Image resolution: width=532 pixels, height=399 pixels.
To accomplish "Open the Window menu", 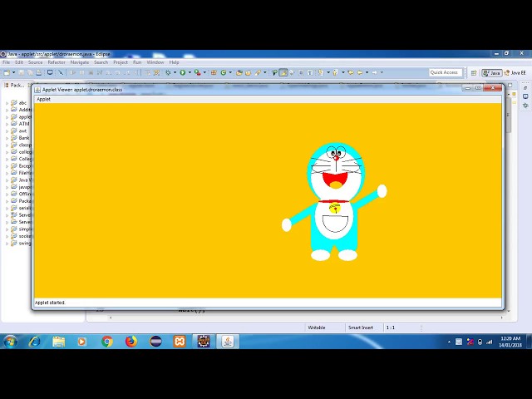I will [x=155, y=62].
